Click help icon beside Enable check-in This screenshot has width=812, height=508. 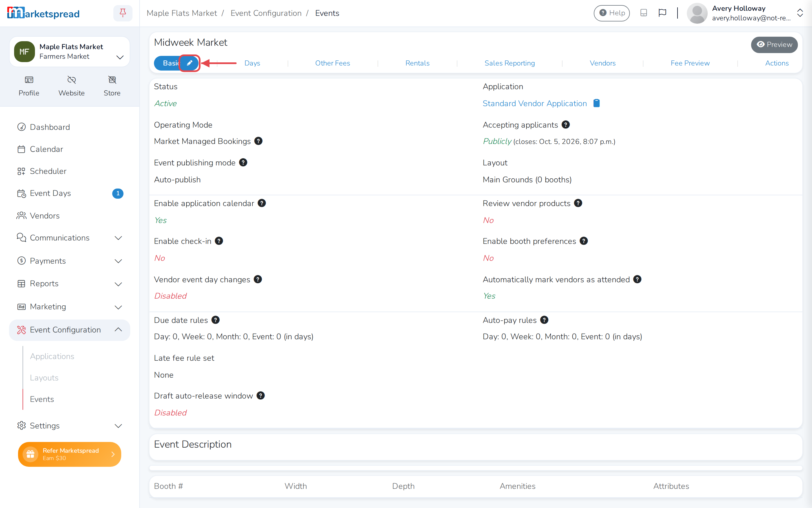219,241
